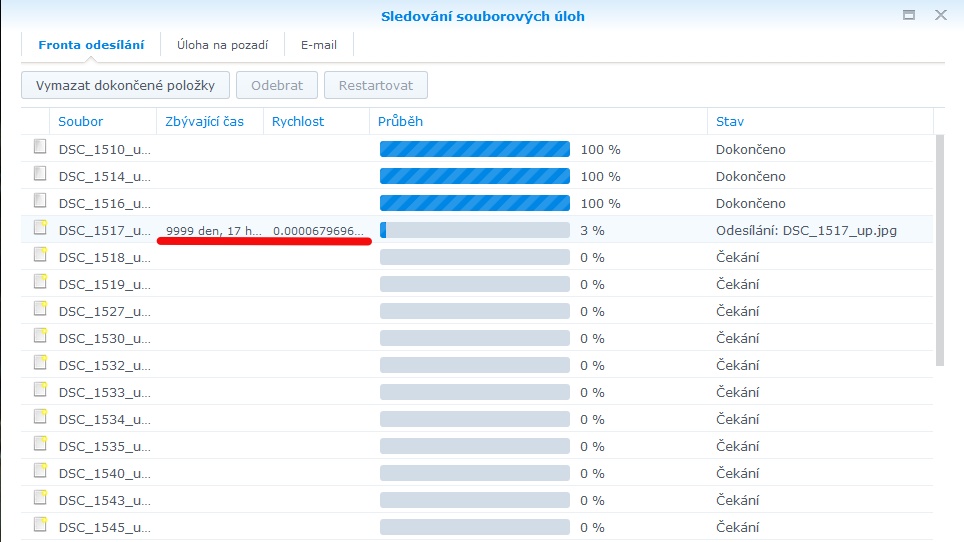964x542 pixels.
Task: Select the Fronta odesílání tab
Action: (91, 45)
